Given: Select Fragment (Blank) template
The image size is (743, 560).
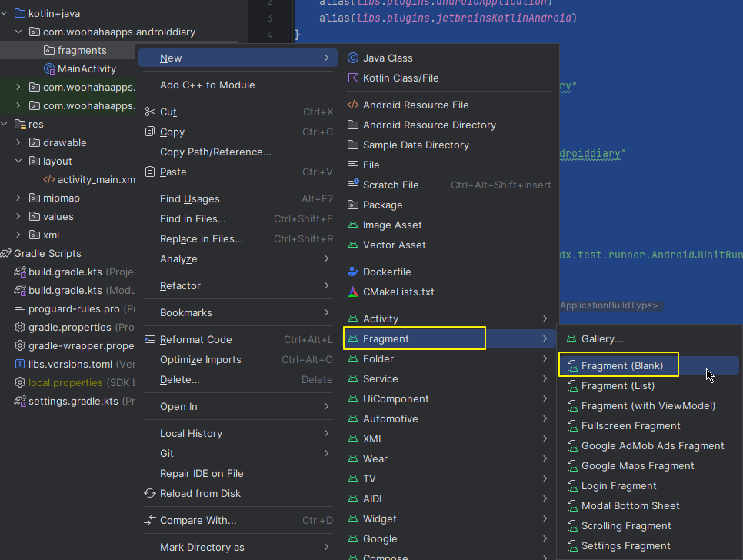Looking at the screenshot, I should 648,365.
